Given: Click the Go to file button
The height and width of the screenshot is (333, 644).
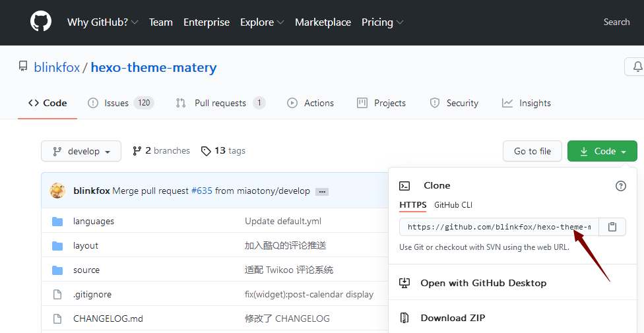Looking at the screenshot, I should [x=532, y=151].
